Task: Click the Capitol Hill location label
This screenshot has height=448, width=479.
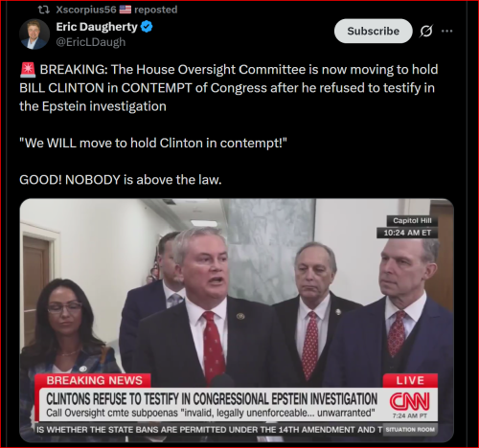Action: pyautogui.click(x=412, y=220)
